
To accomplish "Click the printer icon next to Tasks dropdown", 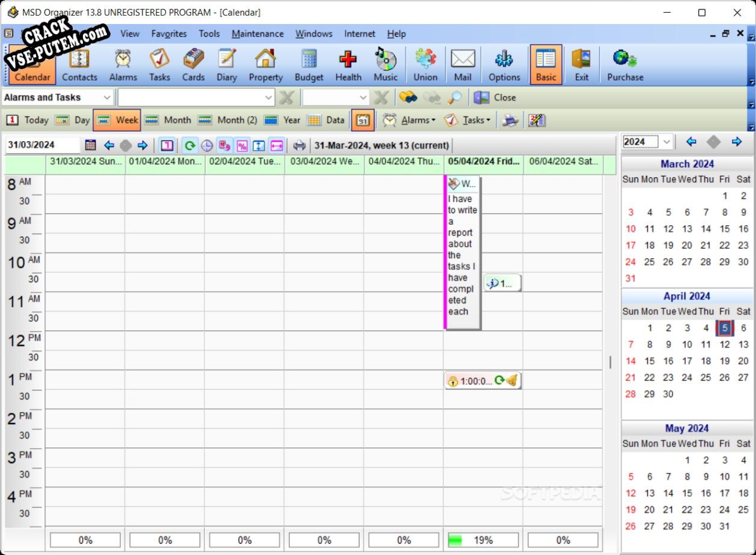I will [510, 120].
